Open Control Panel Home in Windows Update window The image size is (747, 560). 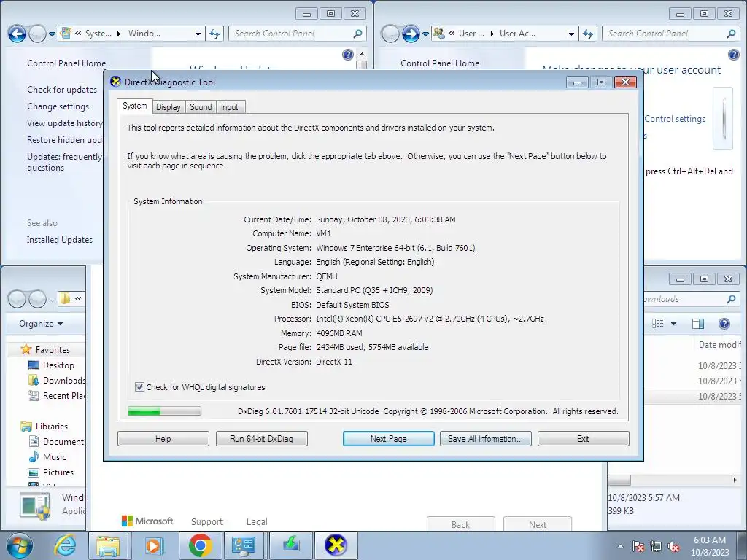pyautogui.click(x=66, y=63)
